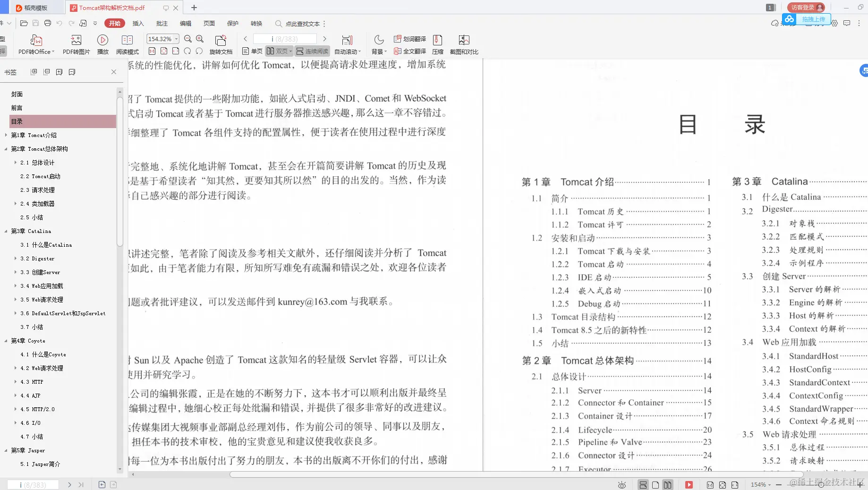The height and width of the screenshot is (490, 868).
Task: Toggle 双页 two-page view
Action: [x=279, y=51]
